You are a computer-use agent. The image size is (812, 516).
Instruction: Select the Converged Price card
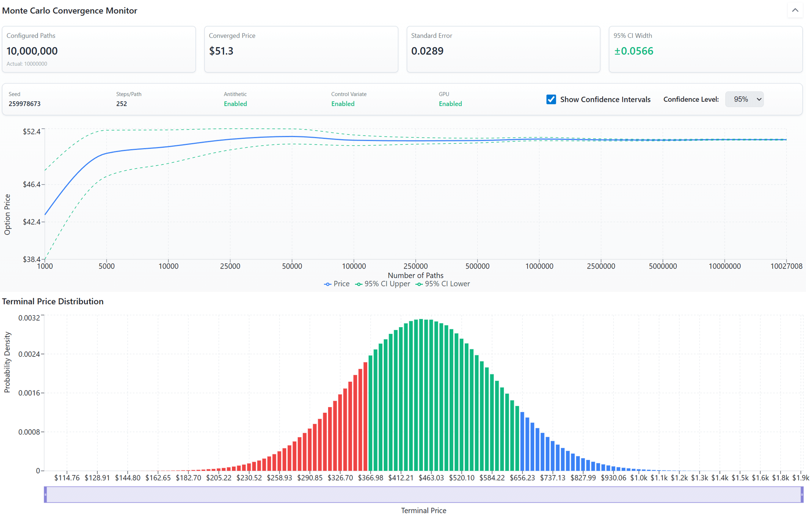(x=301, y=49)
